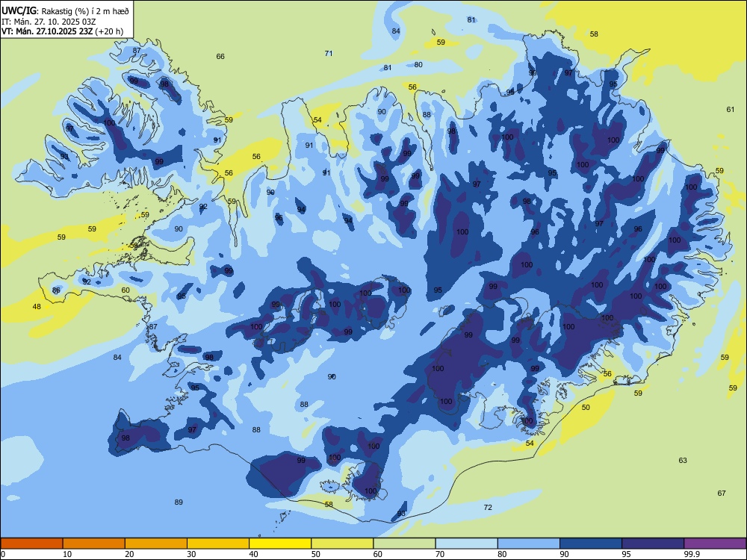Click the map value '89' in the southwest sea
The width and height of the screenshot is (747, 560).
tap(179, 503)
